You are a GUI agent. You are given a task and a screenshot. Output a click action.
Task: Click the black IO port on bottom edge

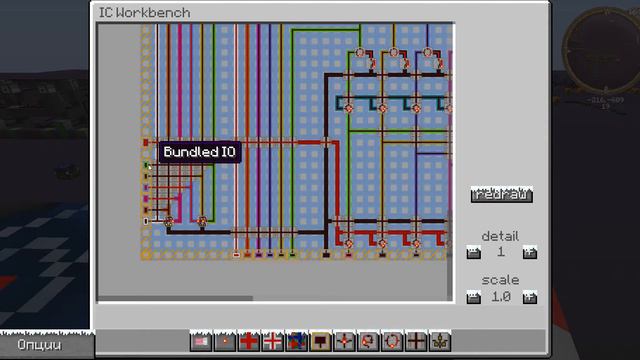[326, 255]
